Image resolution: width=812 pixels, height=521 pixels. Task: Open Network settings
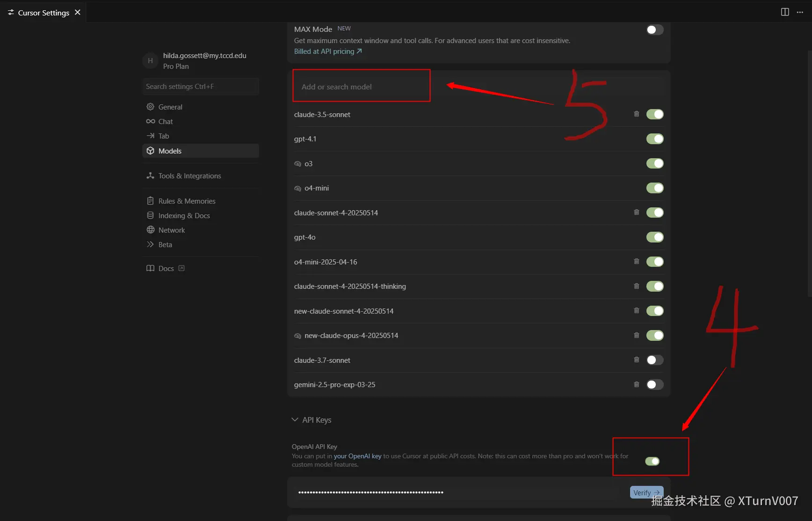[x=201, y=230]
